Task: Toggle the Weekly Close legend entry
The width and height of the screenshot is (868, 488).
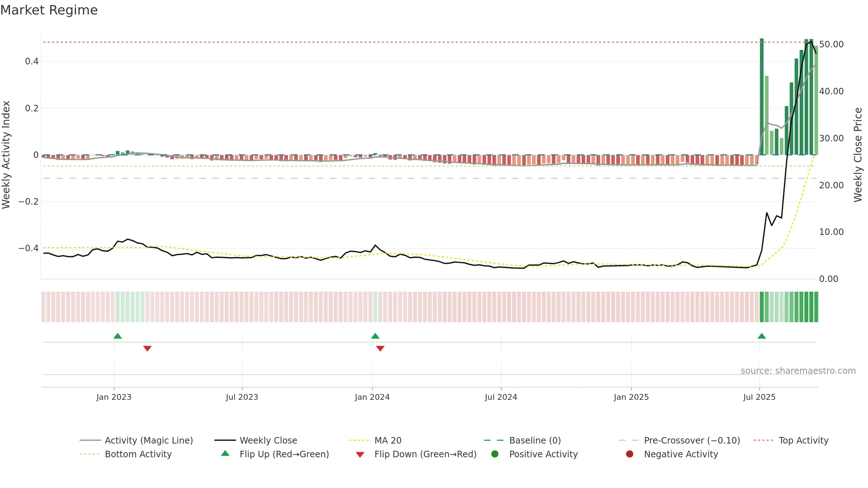Action: pyautogui.click(x=256, y=440)
